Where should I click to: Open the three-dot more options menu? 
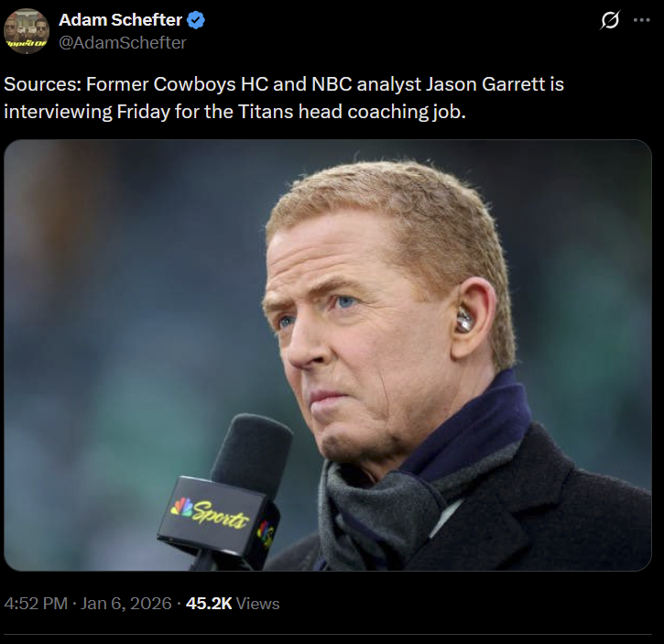click(641, 20)
